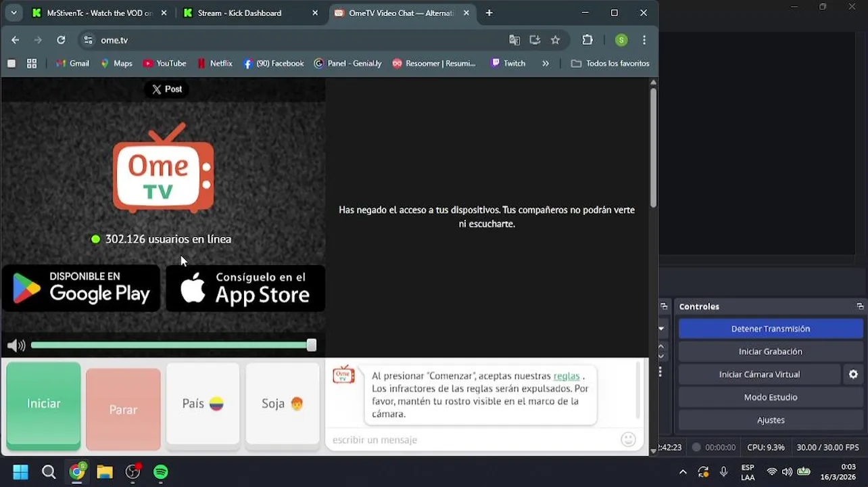The image size is (868, 487).
Task: Open the virtual camera gear settings in OBS
Action: (x=853, y=374)
